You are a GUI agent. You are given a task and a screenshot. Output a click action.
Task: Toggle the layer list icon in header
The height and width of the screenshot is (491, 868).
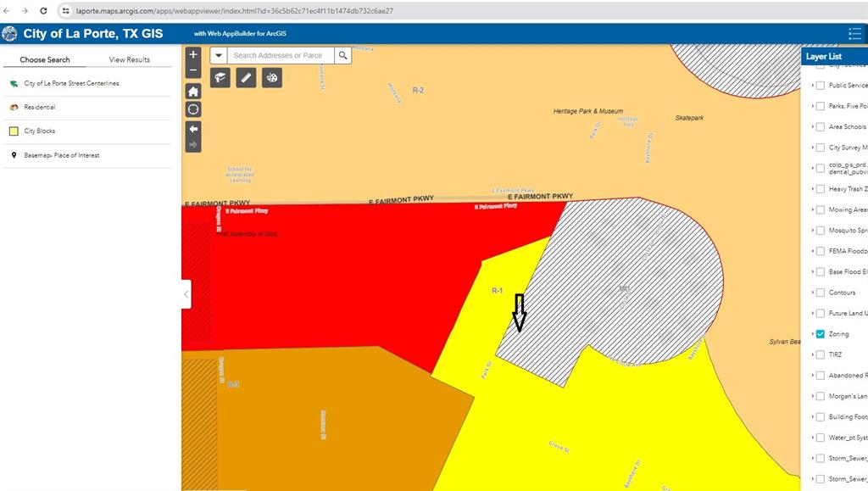pyautogui.click(x=854, y=34)
